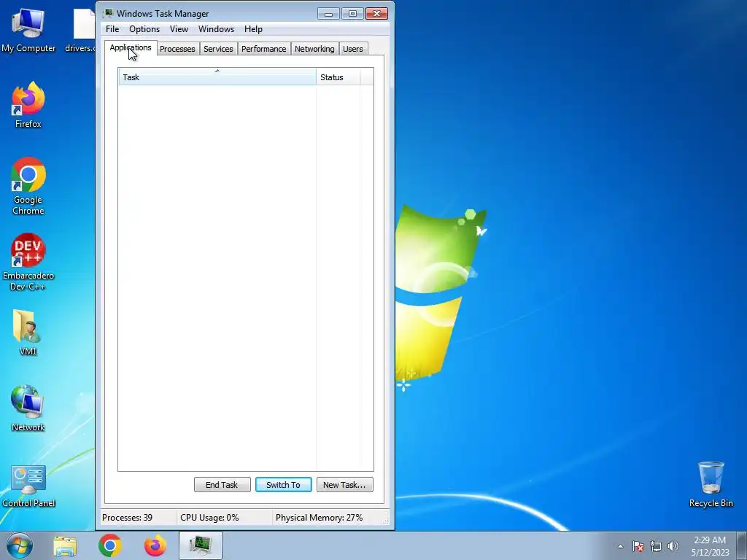Click the taskbar clock and date

[710, 546]
